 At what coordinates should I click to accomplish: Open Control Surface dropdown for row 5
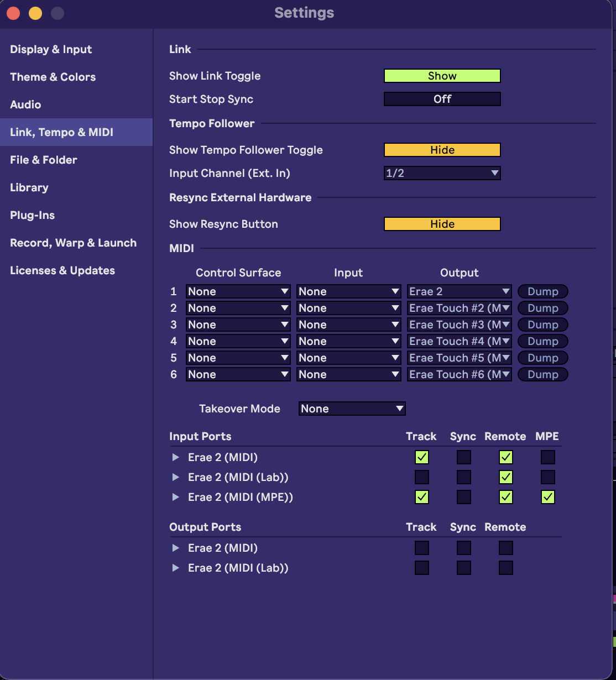238,358
